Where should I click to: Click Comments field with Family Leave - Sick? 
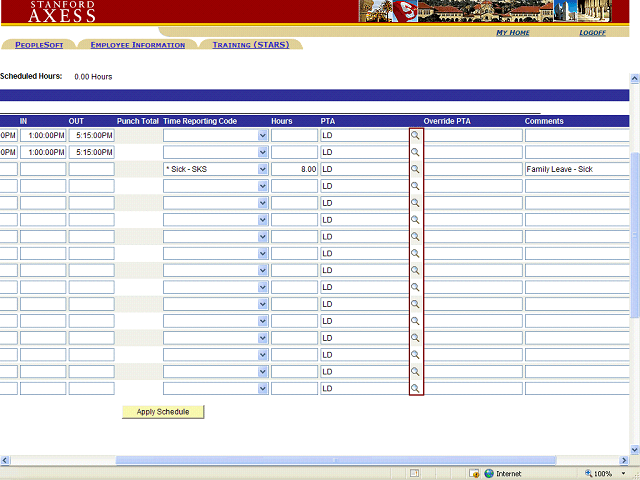click(x=577, y=170)
